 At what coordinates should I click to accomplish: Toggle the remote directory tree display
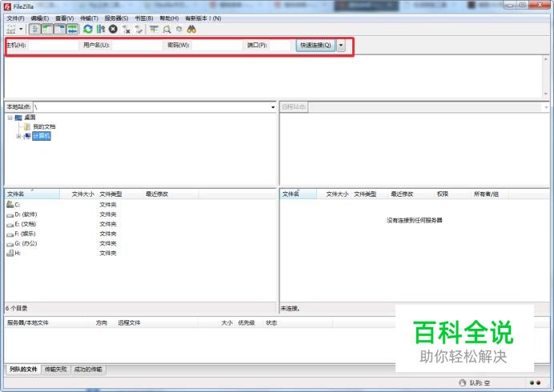(59, 29)
